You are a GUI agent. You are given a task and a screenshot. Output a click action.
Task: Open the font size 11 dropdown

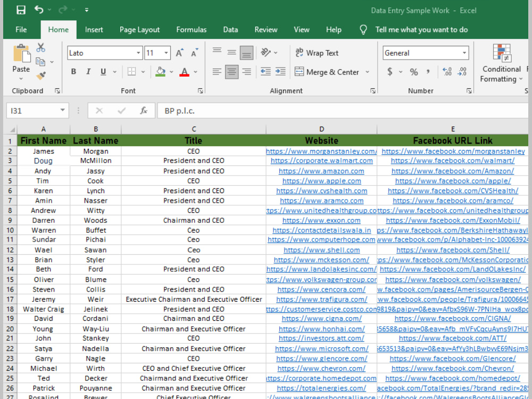[166, 53]
